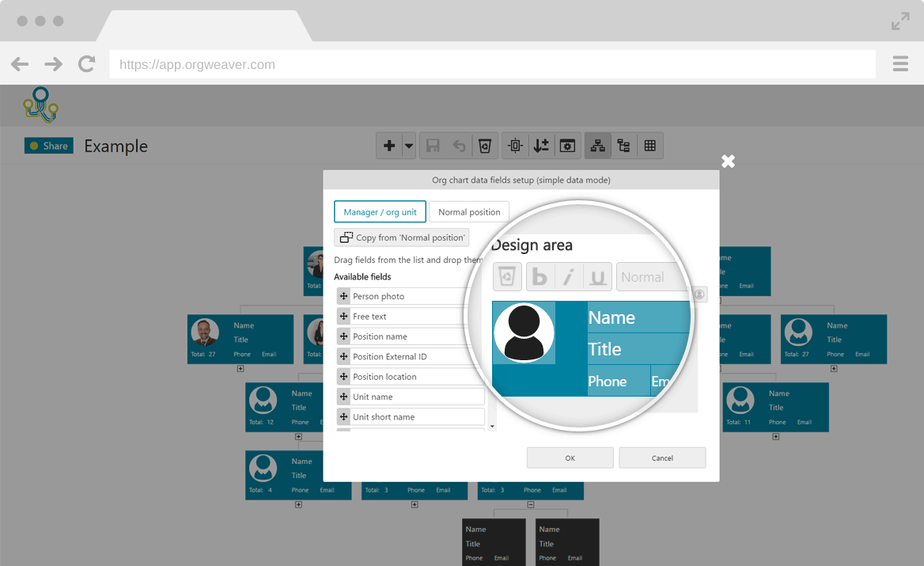Image resolution: width=924 pixels, height=566 pixels.
Task: Apply bold formatting in the Design area
Action: point(540,276)
